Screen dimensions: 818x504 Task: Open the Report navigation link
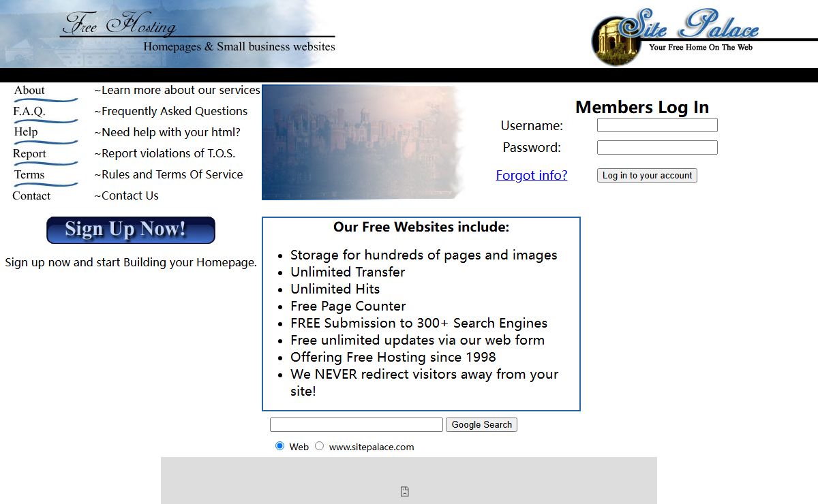coord(46,155)
